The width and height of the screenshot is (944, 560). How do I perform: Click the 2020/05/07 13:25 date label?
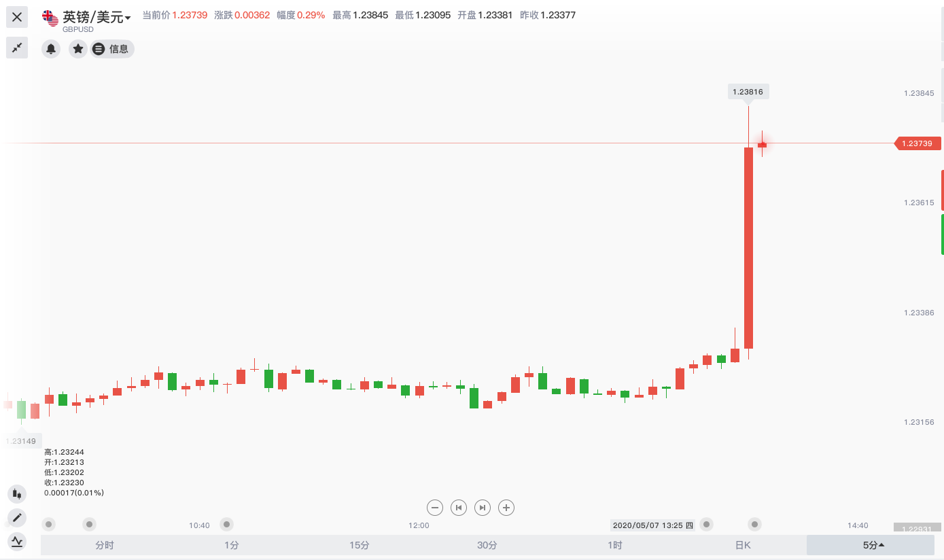pos(652,525)
